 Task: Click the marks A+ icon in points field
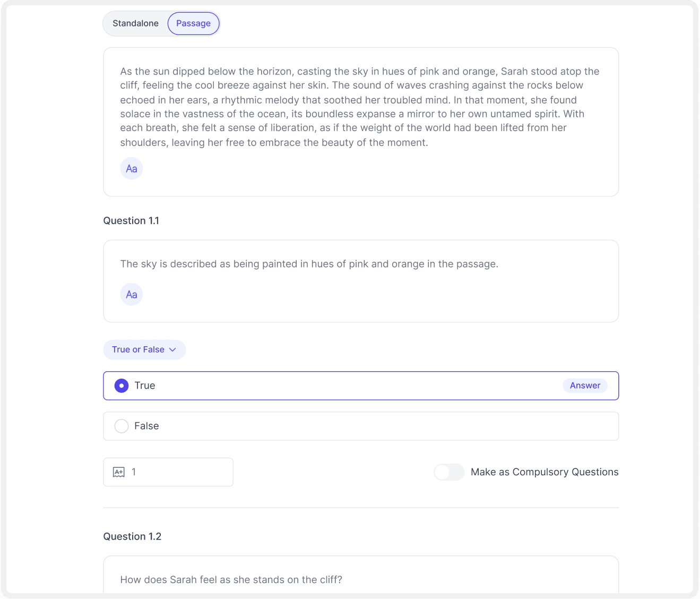(118, 472)
